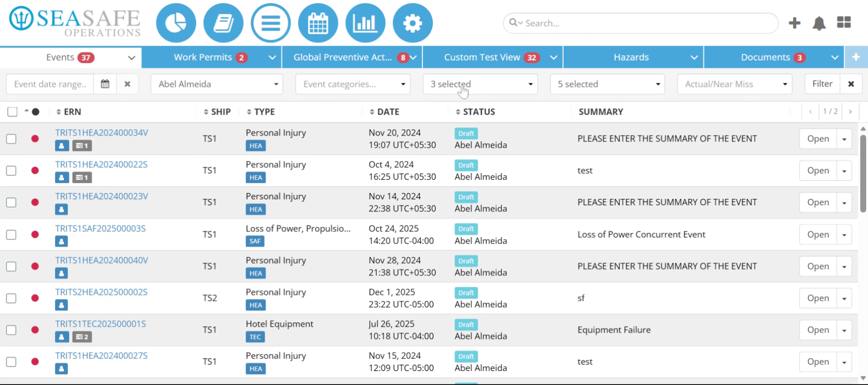The height and width of the screenshot is (385, 868).
Task: Open the logbook notebook icon
Action: 223,23
